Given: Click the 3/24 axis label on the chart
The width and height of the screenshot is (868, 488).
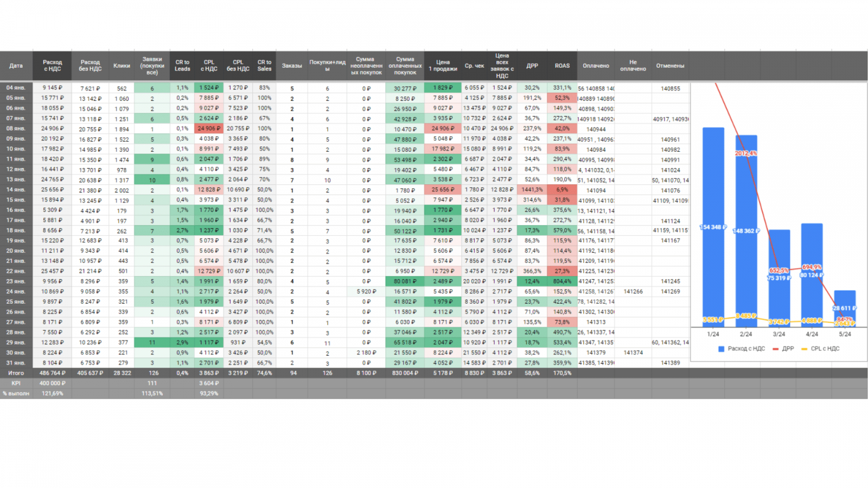Looking at the screenshot, I should click(778, 334).
